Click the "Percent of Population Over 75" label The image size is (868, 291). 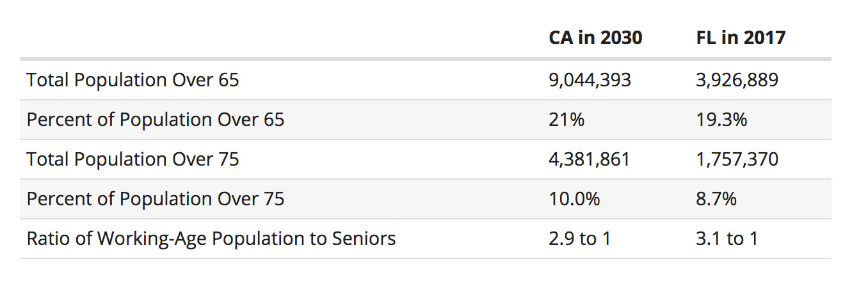click(x=156, y=199)
